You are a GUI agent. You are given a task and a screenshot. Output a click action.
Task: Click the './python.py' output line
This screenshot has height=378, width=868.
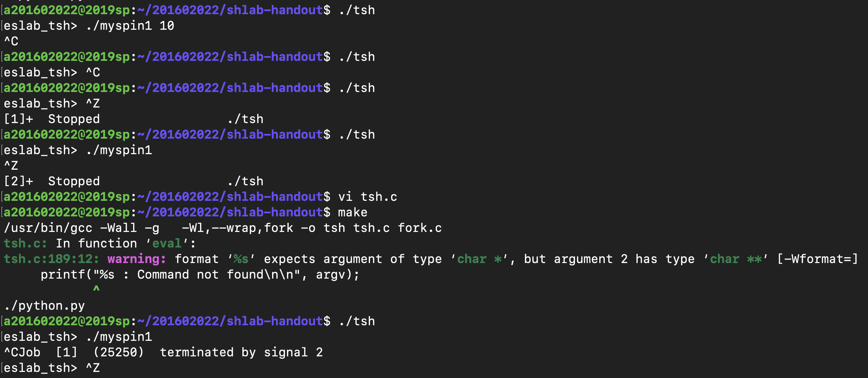(44, 306)
